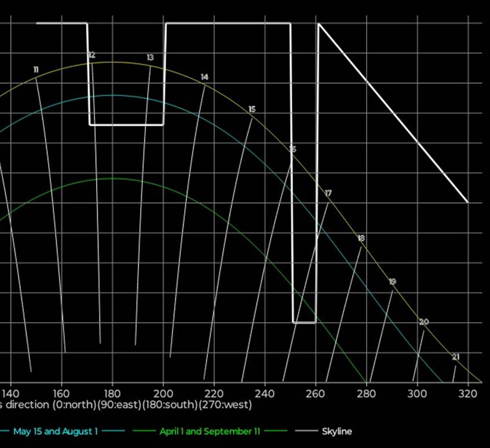The height and width of the screenshot is (448, 490).
Task: Toggle the "May 15 and August 1" legend entry
Action: pos(56,431)
